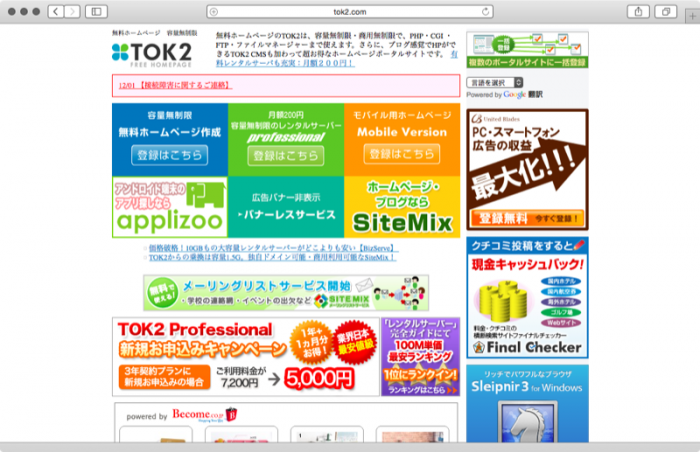
Task: Open the Sleipnir 3 for Windows banner
Action: click(x=527, y=403)
